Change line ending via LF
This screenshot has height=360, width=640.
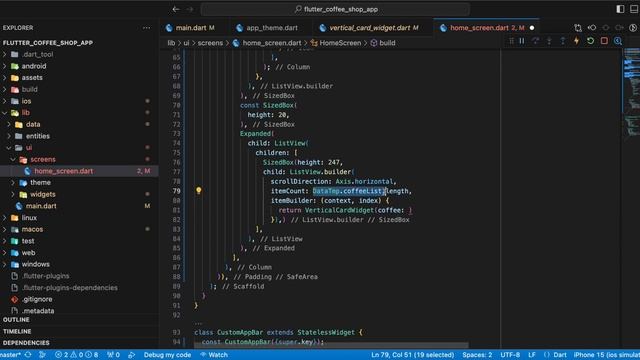pos(532,355)
